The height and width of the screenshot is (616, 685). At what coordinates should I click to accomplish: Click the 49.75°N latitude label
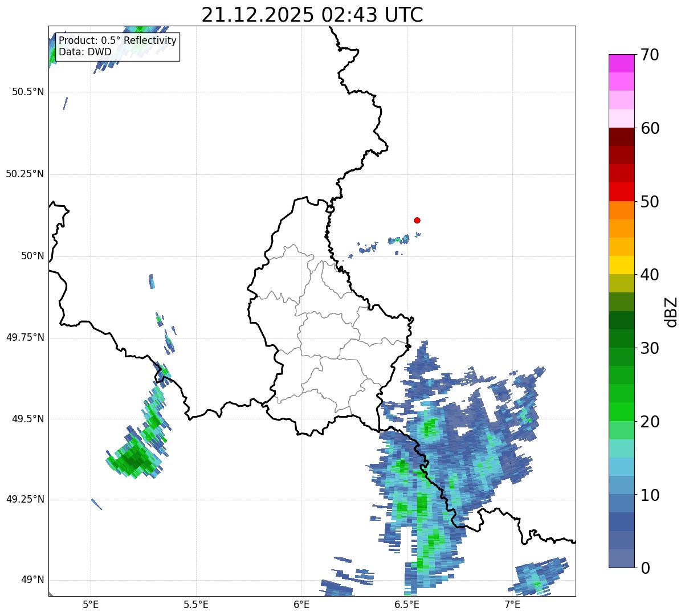pos(25,337)
